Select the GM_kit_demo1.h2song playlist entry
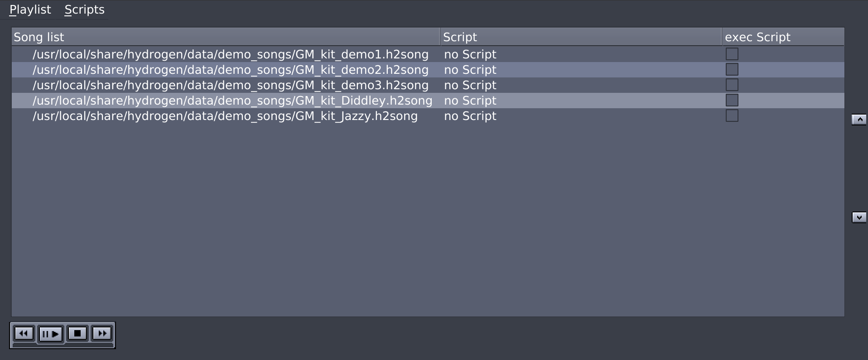Screen dimensions: 868x360 [x=227, y=54]
